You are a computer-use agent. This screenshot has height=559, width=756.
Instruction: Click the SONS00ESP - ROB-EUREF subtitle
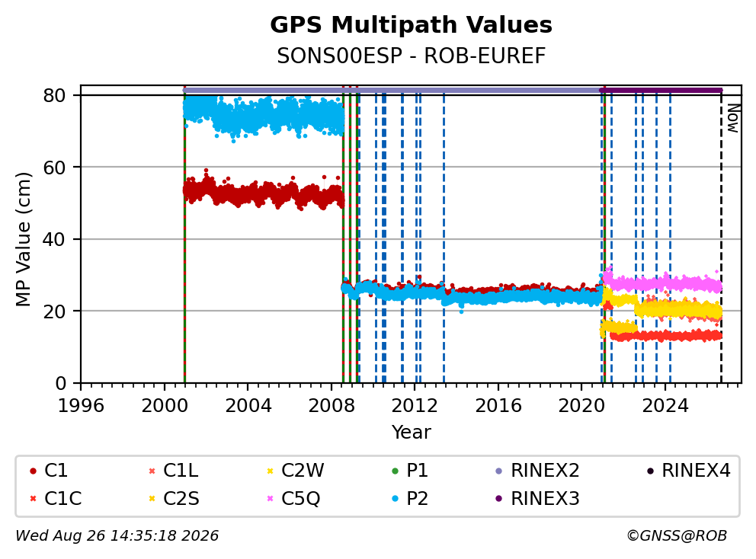tap(411, 56)
